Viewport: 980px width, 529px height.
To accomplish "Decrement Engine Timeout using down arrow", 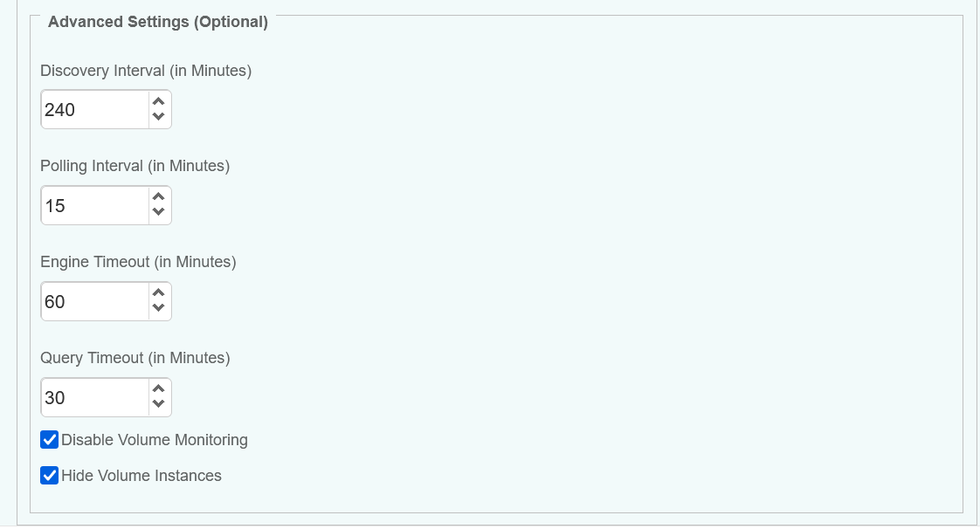I will [158, 308].
